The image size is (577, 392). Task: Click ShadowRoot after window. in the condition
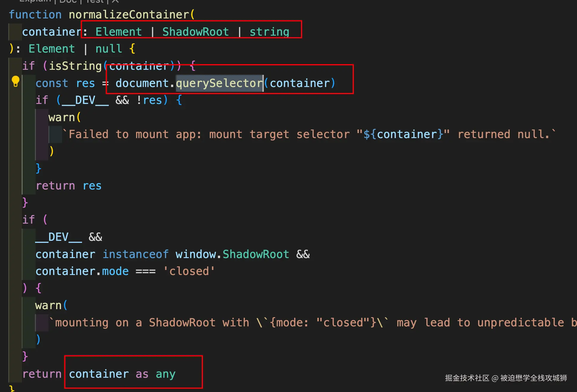pos(256,254)
